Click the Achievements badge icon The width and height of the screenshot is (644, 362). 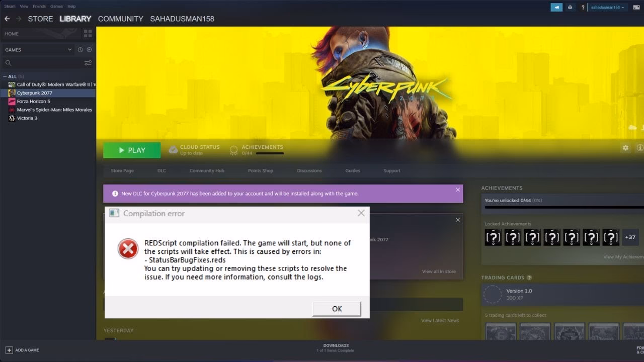pos(233,150)
